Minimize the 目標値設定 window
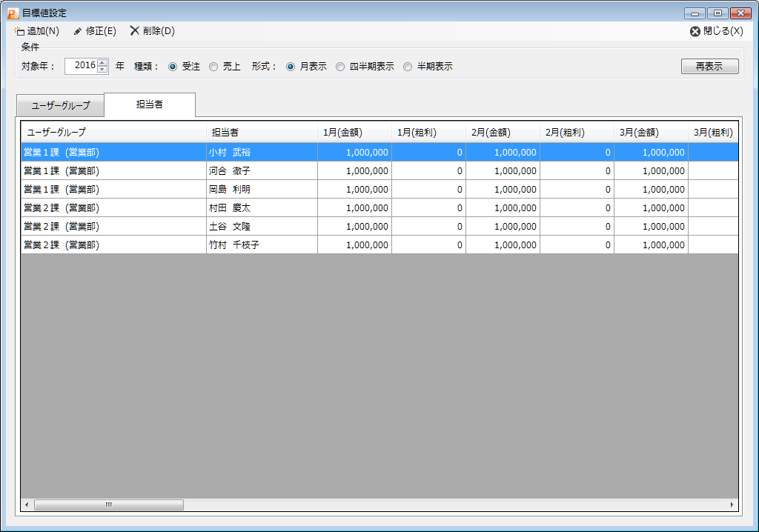The height and width of the screenshot is (532, 759). click(x=695, y=13)
